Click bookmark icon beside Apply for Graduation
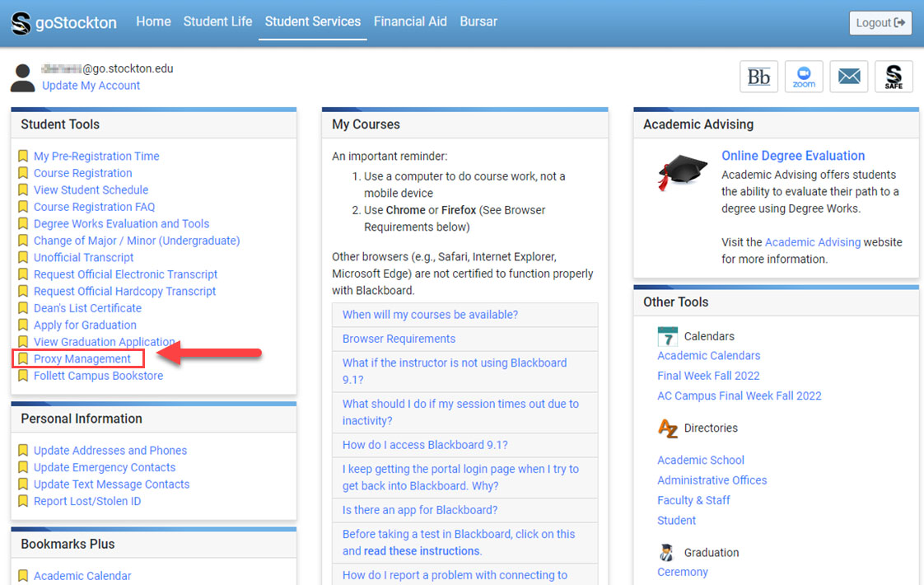The width and height of the screenshot is (924, 585). [x=23, y=325]
